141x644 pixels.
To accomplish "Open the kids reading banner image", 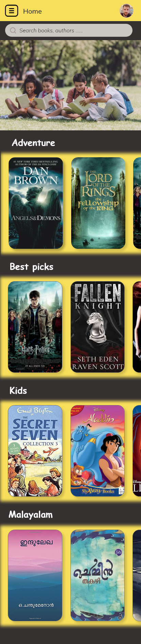I will (x=70, y=85).
